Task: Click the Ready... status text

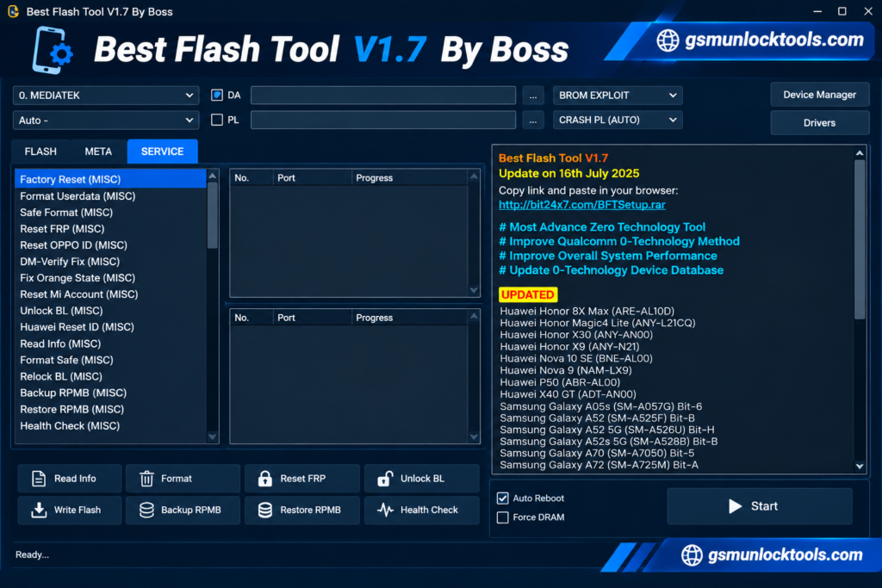Action: [32, 554]
